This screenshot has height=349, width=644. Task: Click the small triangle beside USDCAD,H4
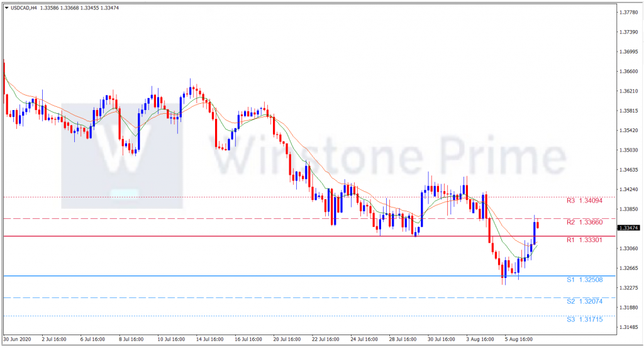(6, 8)
